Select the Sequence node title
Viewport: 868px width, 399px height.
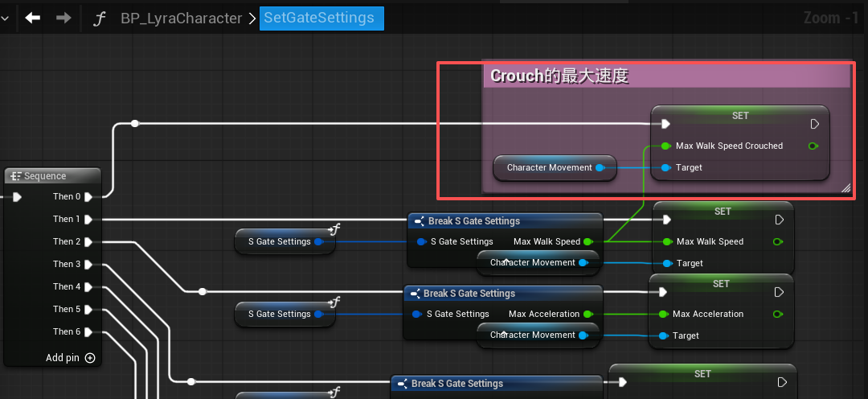[x=45, y=175]
